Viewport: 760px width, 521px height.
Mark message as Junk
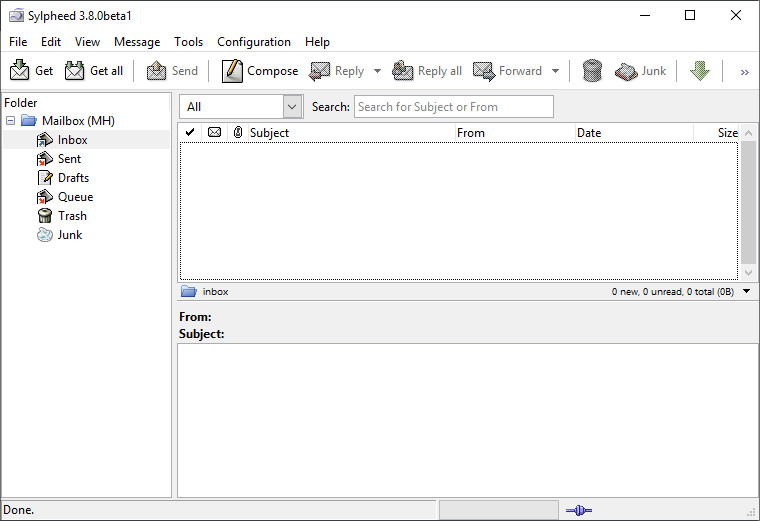click(x=640, y=71)
